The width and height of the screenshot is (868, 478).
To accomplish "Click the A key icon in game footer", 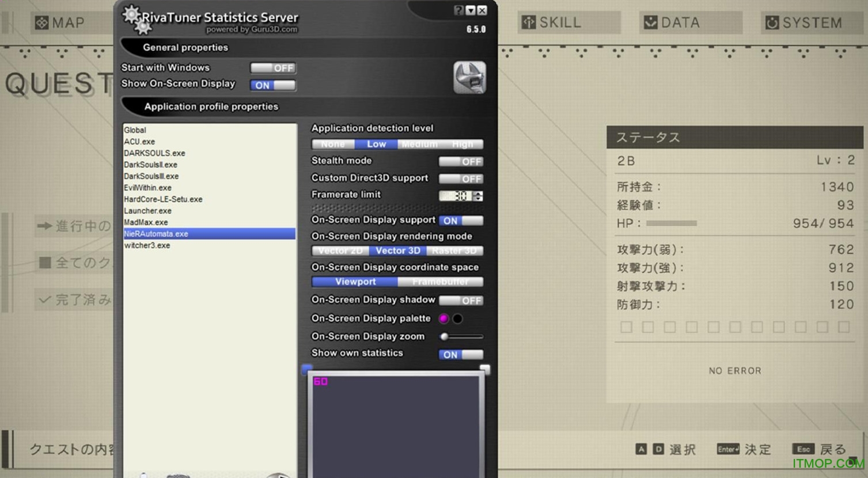I will pos(641,449).
